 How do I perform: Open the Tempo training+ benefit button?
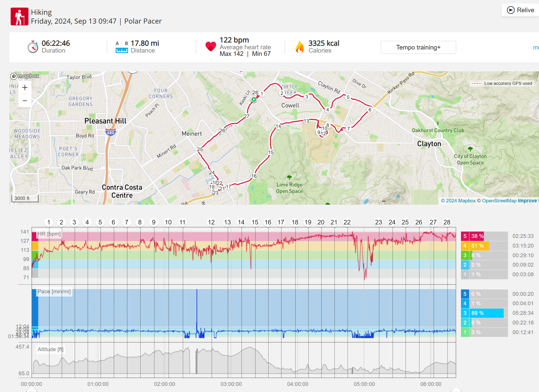click(418, 47)
